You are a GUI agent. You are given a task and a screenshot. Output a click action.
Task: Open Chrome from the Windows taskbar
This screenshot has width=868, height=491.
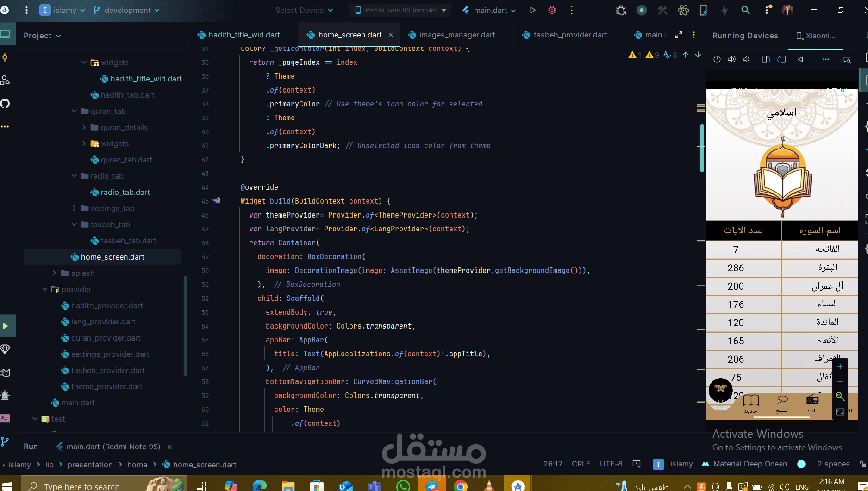coord(460,486)
